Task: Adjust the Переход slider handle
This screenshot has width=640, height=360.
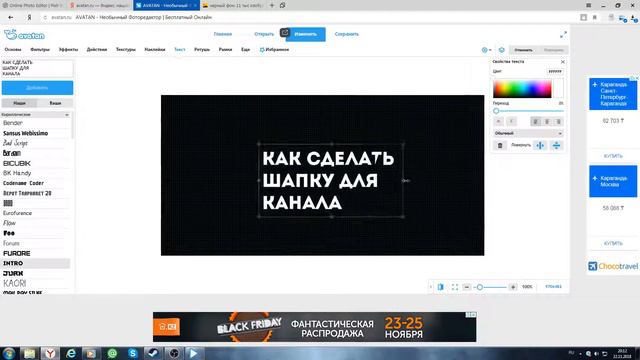Action: click(x=496, y=111)
